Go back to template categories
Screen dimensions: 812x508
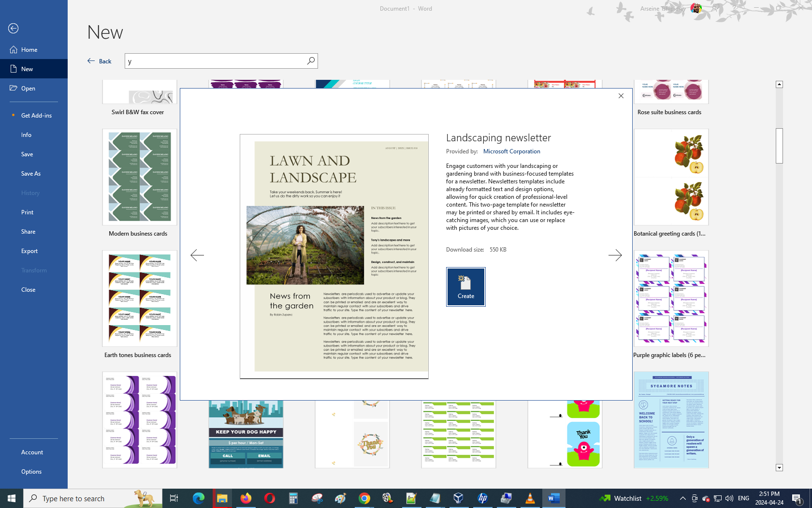pyautogui.click(x=100, y=61)
